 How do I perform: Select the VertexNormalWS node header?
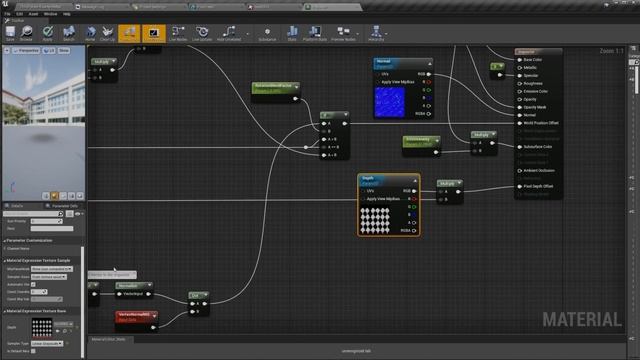pyautogui.click(x=136, y=317)
